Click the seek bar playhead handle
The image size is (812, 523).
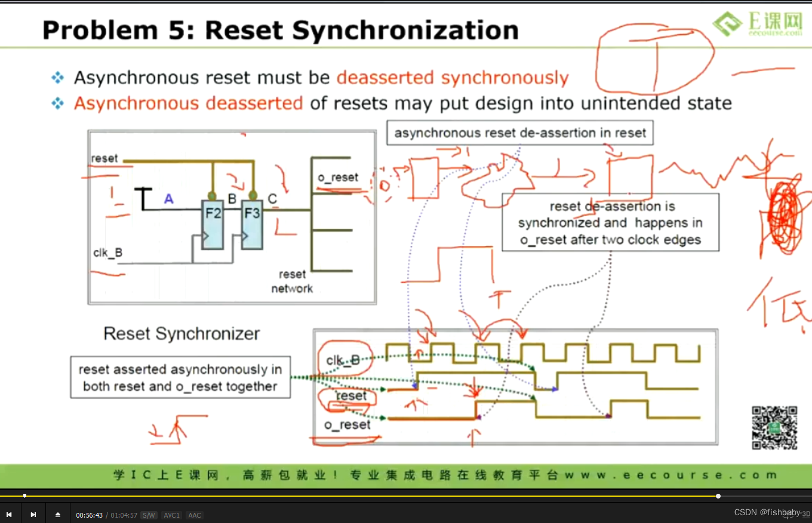(x=718, y=496)
